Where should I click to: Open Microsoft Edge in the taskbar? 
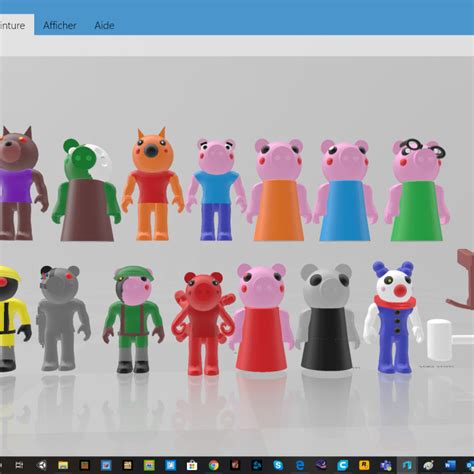pos(300,465)
